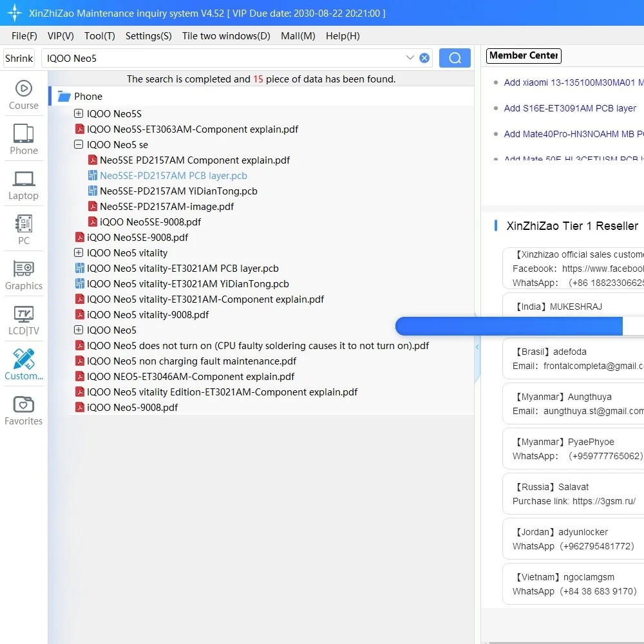Click the Russia Salavat 3gsm.ru purchase link
This screenshot has width=644, height=644.
(x=604, y=501)
